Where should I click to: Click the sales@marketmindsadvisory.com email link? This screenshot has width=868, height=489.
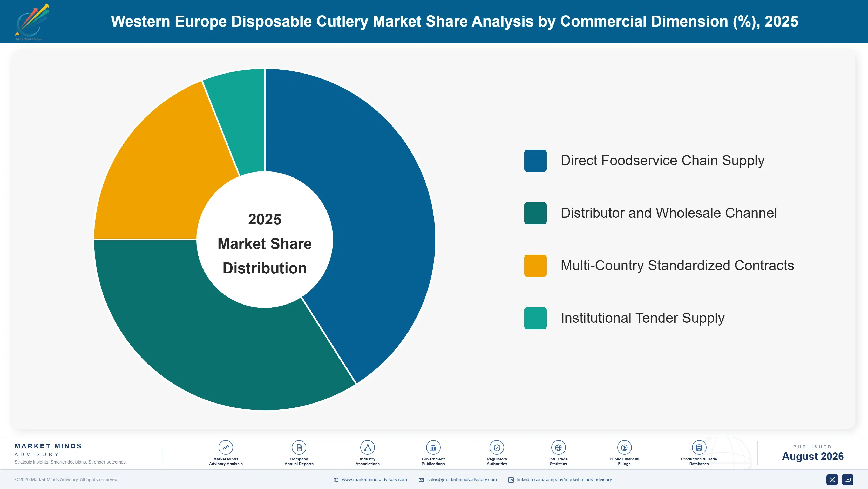[x=462, y=480]
